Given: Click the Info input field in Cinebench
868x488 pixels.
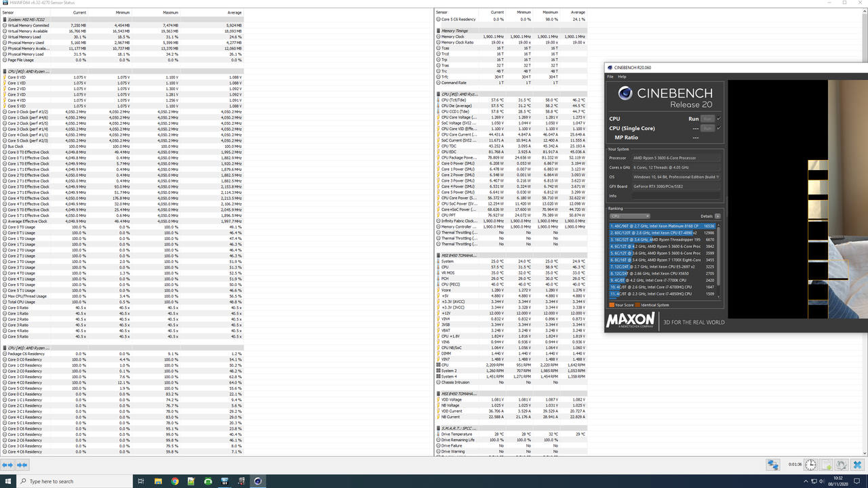Looking at the screenshot, I should (675, 195).
